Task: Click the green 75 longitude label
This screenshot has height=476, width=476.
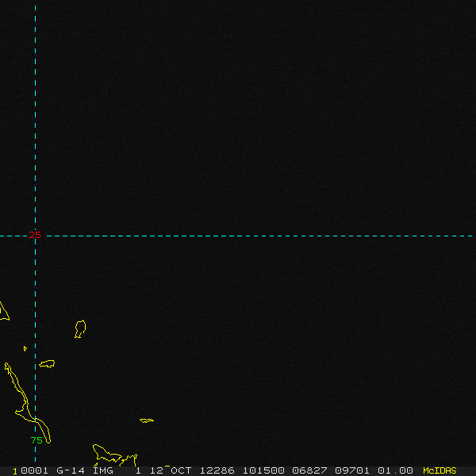Action: coord(36,440)
